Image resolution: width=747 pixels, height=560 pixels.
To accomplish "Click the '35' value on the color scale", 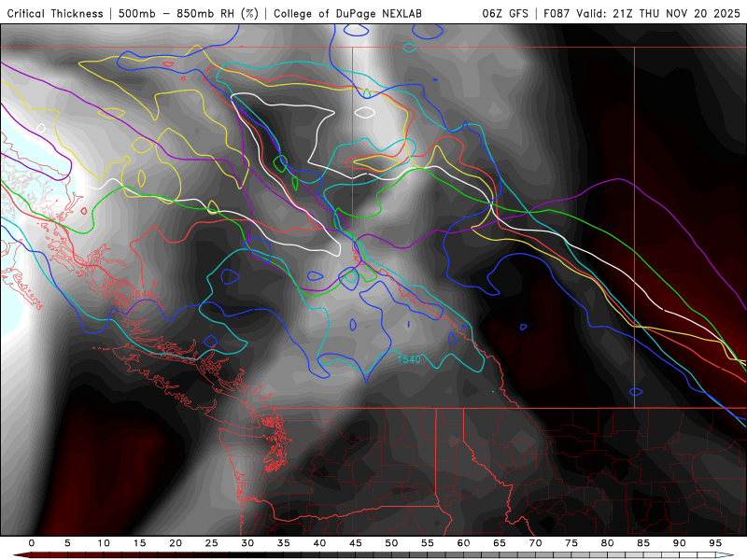I will (x=284, y=543).
